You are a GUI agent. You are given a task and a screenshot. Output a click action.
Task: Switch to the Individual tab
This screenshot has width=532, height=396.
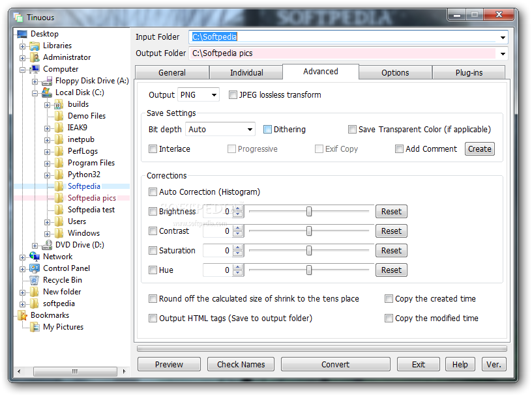[246, 73]
